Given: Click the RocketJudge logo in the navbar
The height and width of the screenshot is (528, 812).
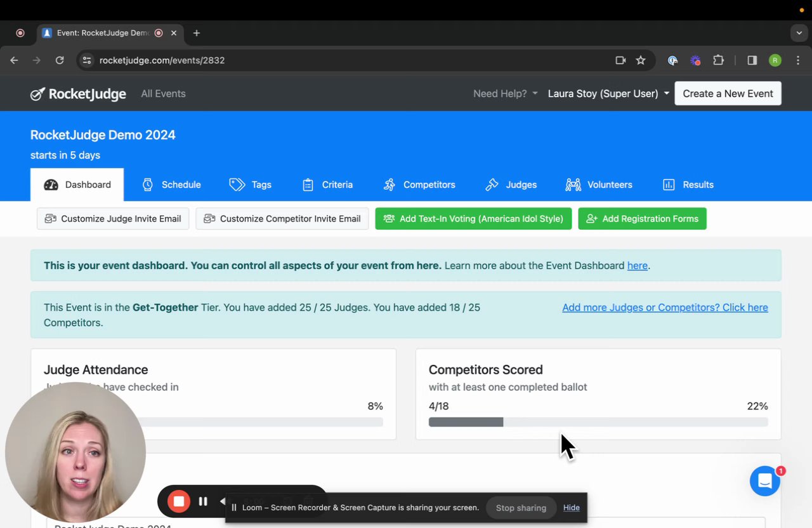Looking at the screenshot, I should click(x=78, y=94).
